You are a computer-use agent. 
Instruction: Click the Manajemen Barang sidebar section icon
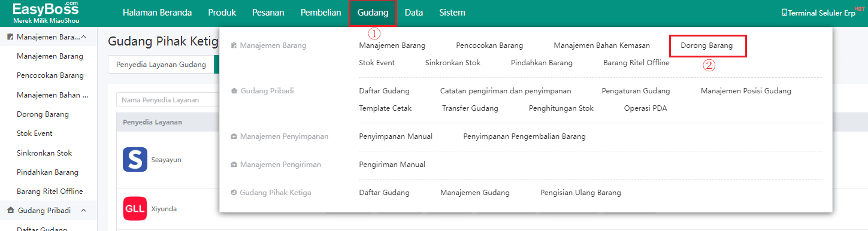point(10,37)
